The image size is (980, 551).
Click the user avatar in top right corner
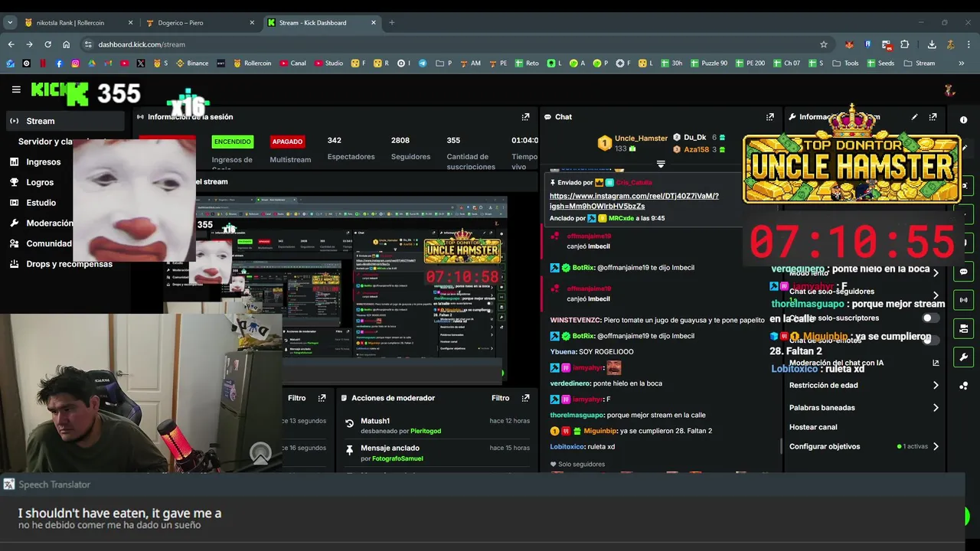coord(949,90)
